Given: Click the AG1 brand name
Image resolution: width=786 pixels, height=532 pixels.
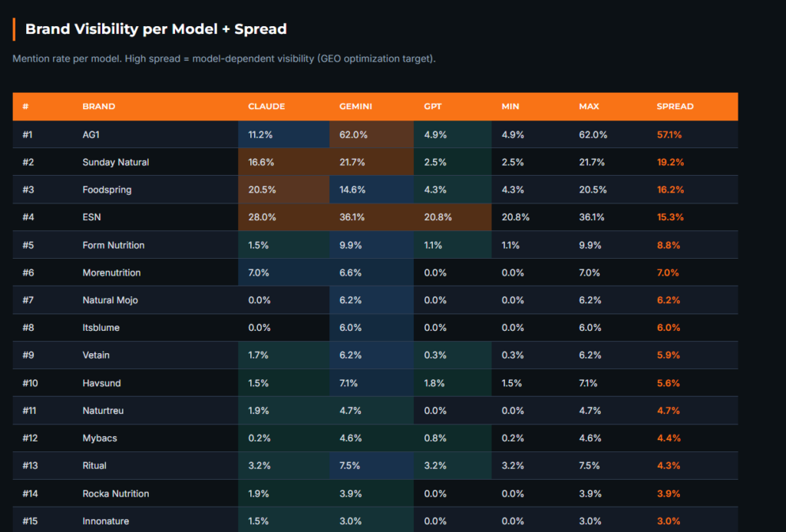Looking at the screenshot, I should coord(91,134).
